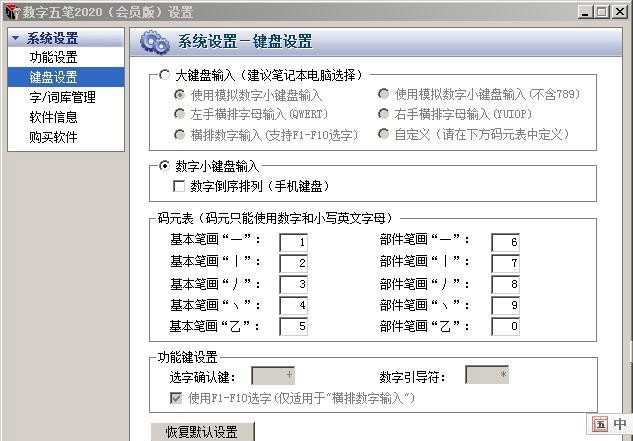This screenshot has width=633, height=441.
Task: Select 自定义 radio option
Action: click(x=383, y=134)
